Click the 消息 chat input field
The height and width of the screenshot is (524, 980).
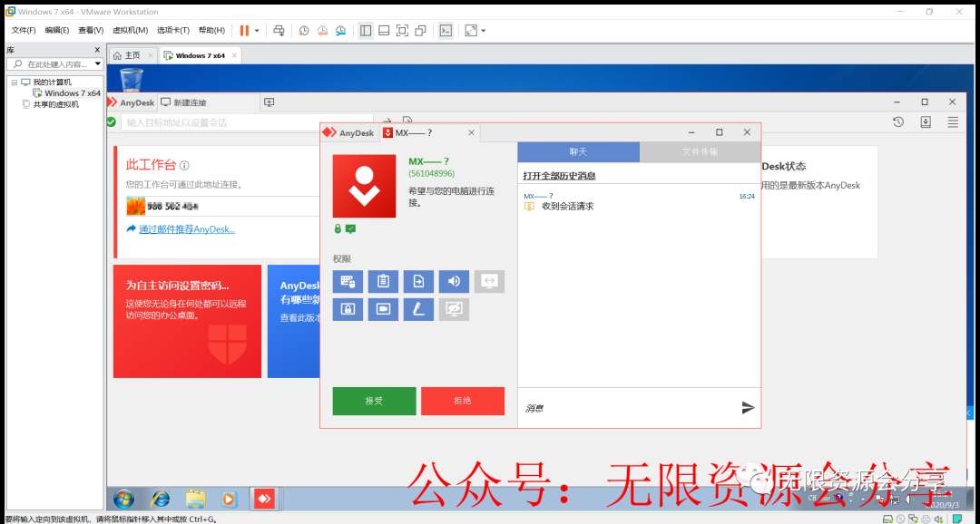click(628, 408)
